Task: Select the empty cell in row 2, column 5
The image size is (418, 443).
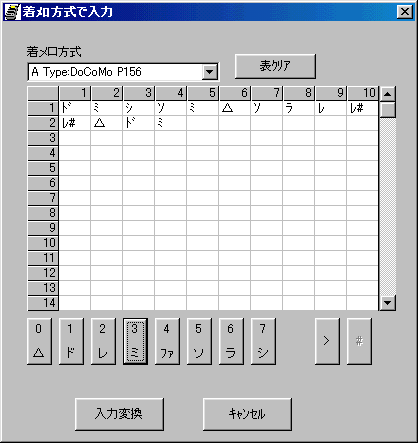Action: click(x=203, y=123)
